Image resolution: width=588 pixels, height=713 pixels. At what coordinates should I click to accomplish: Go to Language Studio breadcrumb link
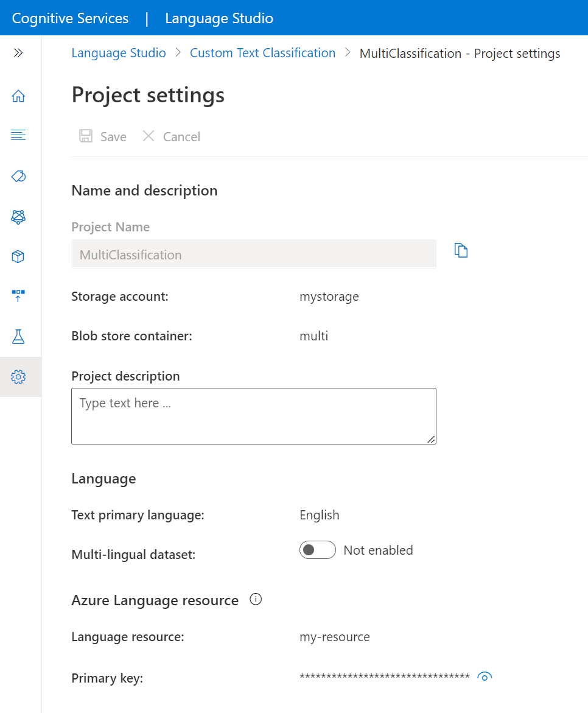pyautogui.click(x=119, y=53)
